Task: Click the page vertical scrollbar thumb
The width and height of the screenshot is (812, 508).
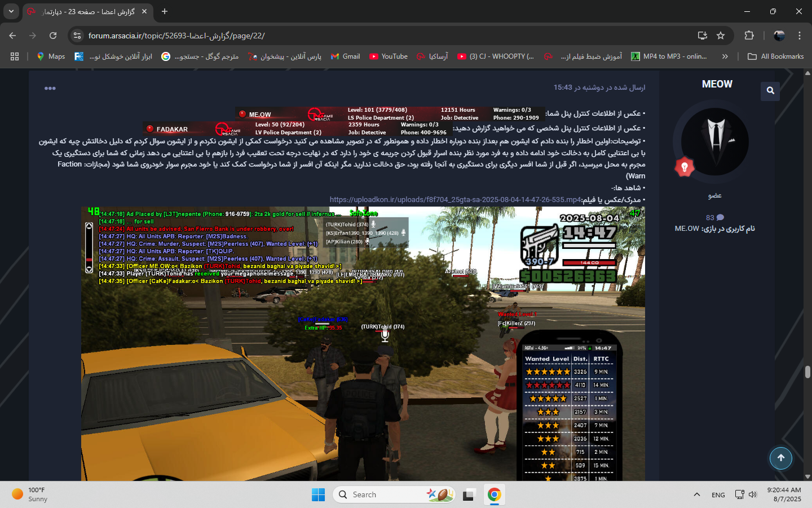Action: [x=807, y=371]
